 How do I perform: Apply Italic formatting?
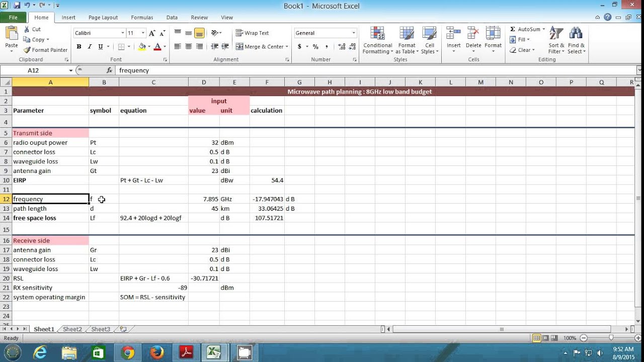point(90,46)
